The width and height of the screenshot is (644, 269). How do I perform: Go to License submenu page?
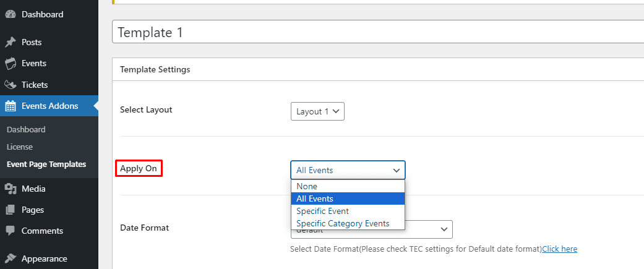(20, 147)
